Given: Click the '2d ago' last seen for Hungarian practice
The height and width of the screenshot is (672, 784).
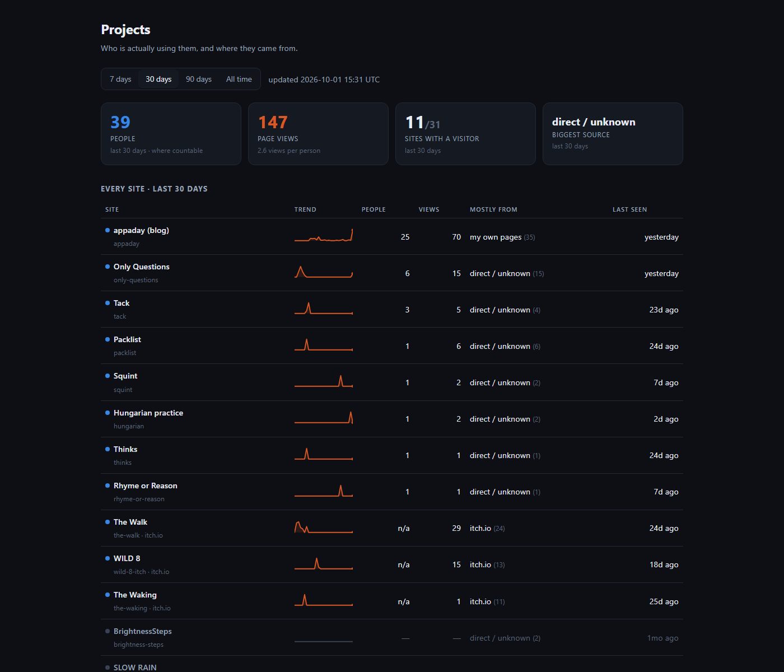Looking at the screenshot, I should point(666,419).
